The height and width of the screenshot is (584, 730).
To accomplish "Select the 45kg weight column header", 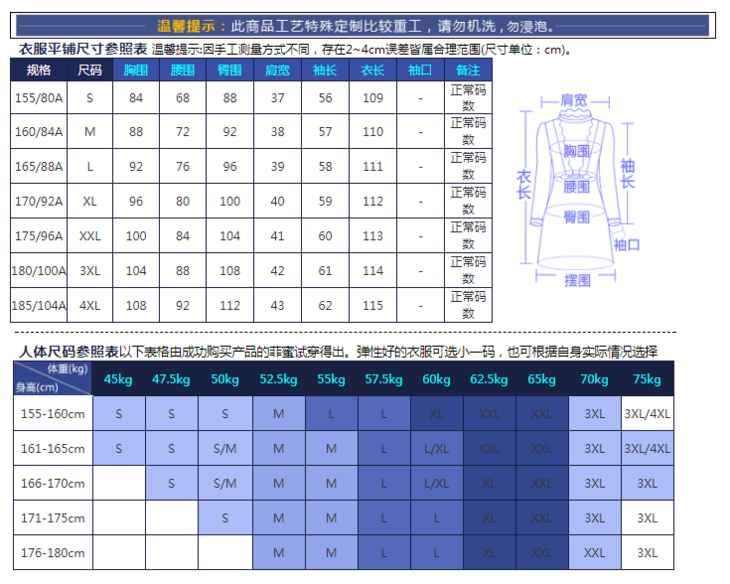I will point(118,379).
